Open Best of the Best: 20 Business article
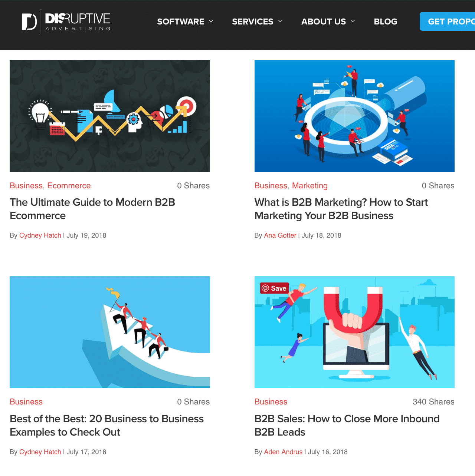475x476 pixels. [107, 426]
